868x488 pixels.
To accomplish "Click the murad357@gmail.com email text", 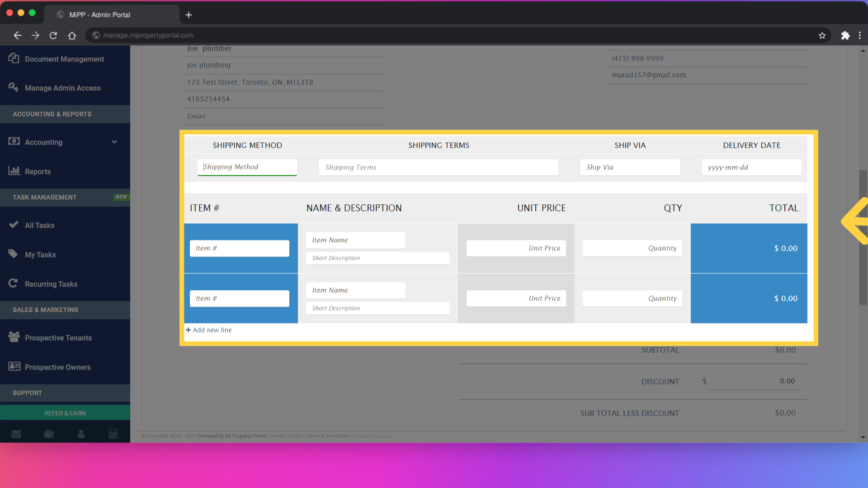I will (x=649, y=75).
